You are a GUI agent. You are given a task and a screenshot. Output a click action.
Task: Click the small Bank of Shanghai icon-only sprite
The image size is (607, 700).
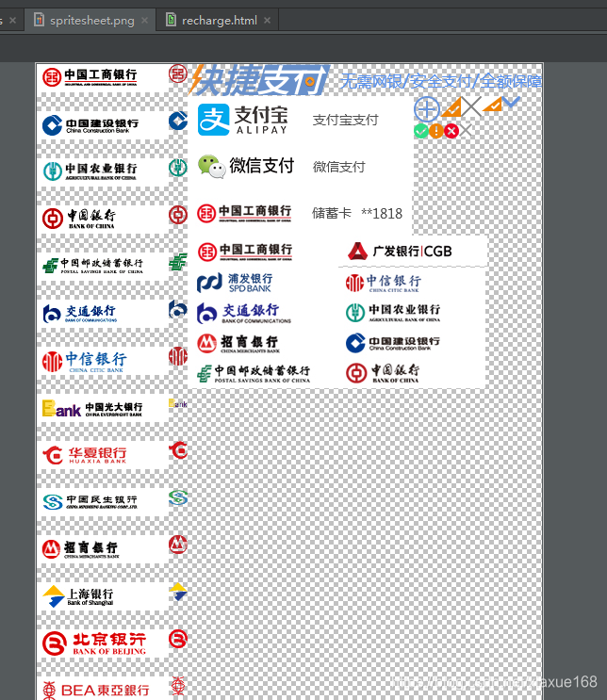click(178, 592)
